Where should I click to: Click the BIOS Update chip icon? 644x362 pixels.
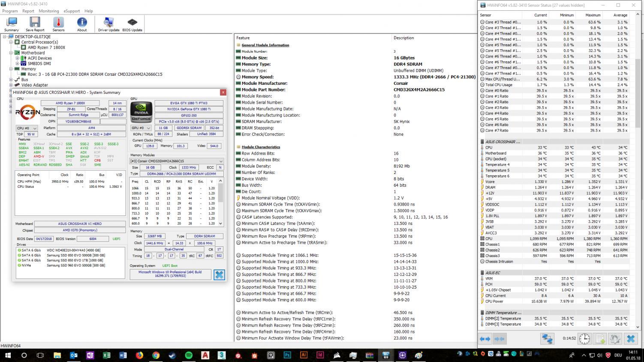pyautogui.click(x=132, y=24)
